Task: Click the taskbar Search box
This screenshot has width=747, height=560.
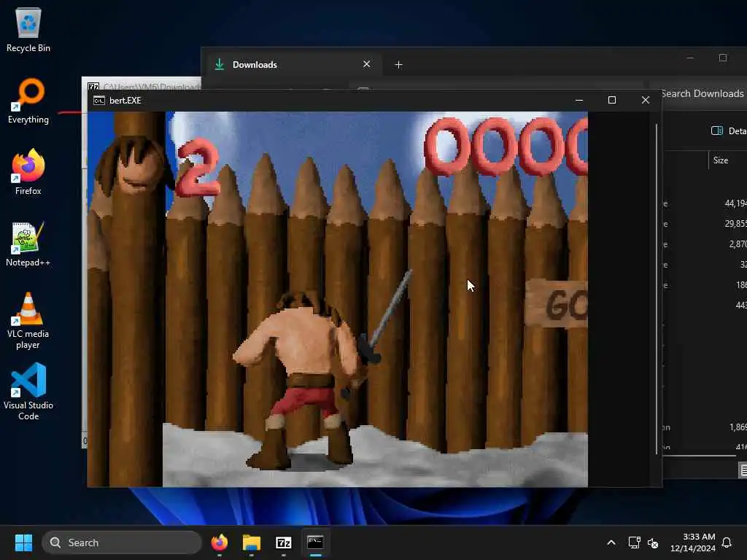Action: click(x=122, y=542)
